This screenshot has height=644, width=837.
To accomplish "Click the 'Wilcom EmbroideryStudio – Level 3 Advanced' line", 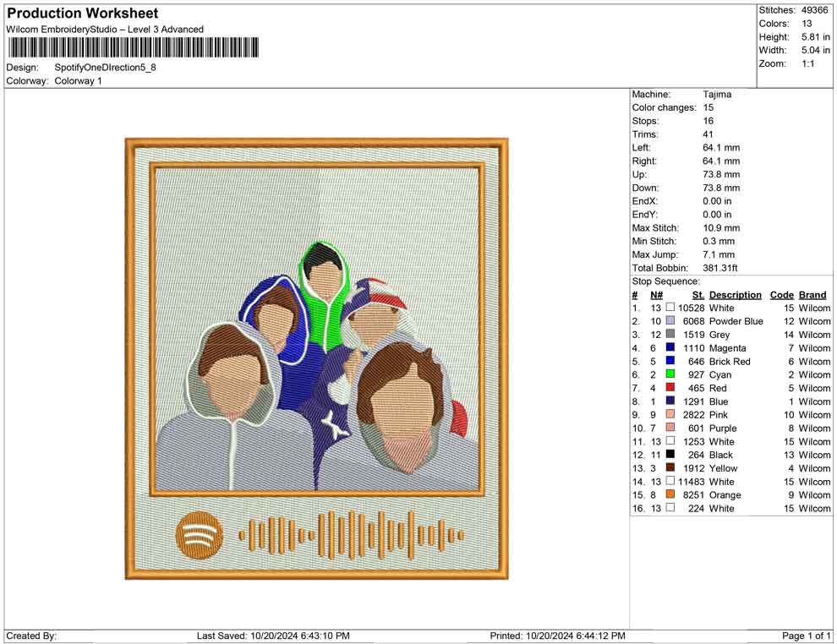I will [105, 30].
